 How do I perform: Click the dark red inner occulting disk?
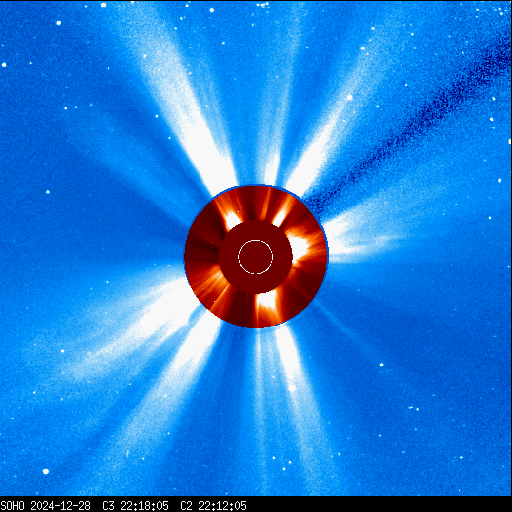pos(256,257)
